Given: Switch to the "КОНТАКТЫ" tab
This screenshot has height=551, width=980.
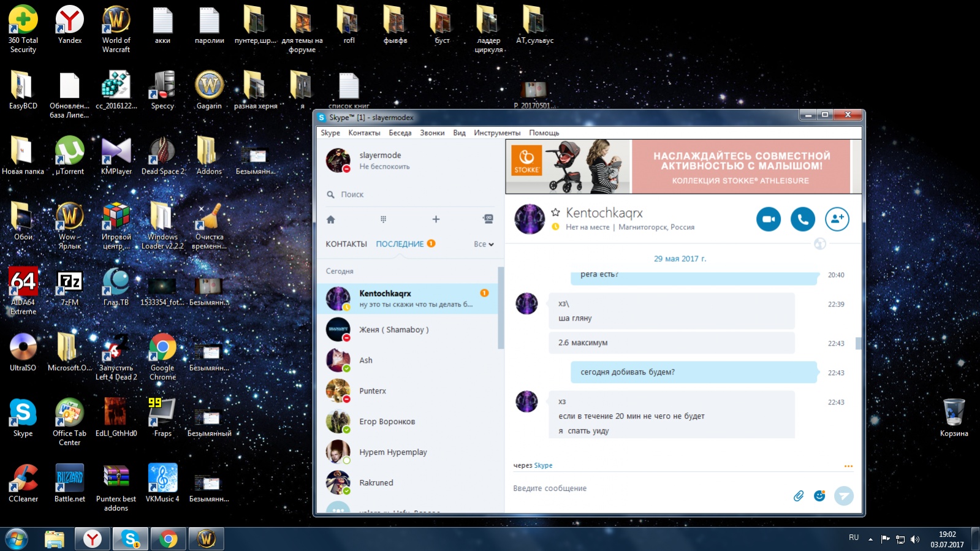Looking at the screenshot, I should pos(346,244).
